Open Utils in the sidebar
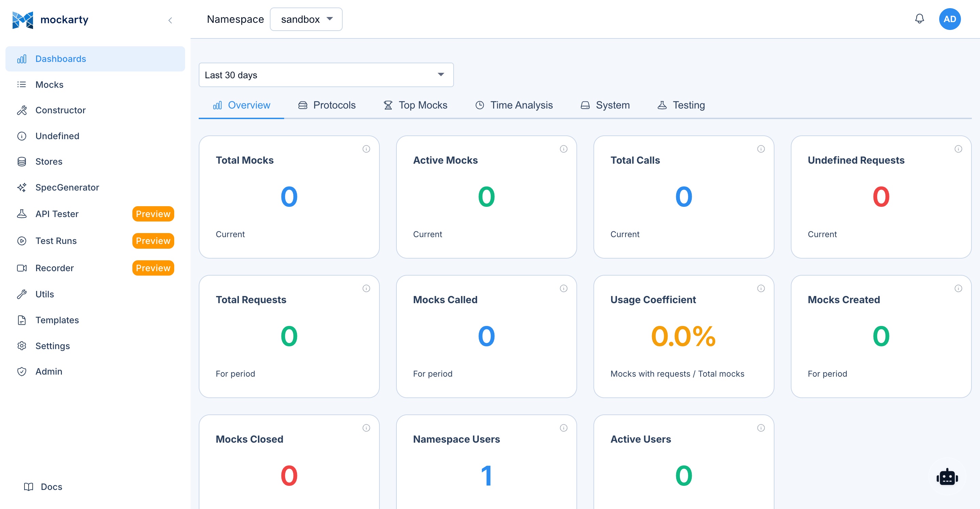The height and width of the screenshot is (509, 980). [95, 294]
